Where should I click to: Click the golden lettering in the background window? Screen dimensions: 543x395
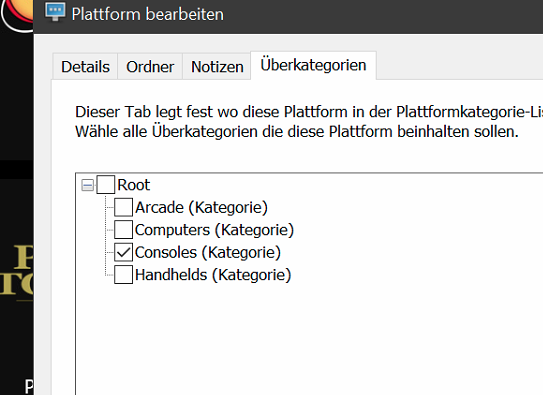(x=17, y=270)
